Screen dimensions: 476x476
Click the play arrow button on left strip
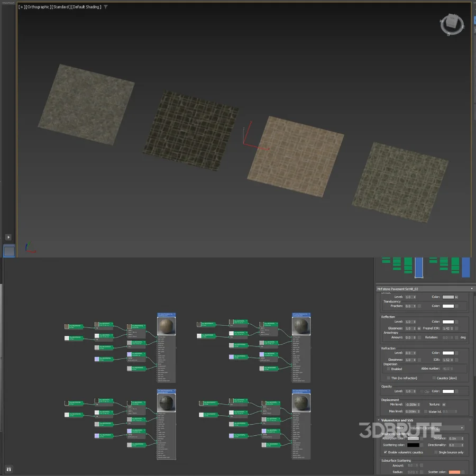8,237
